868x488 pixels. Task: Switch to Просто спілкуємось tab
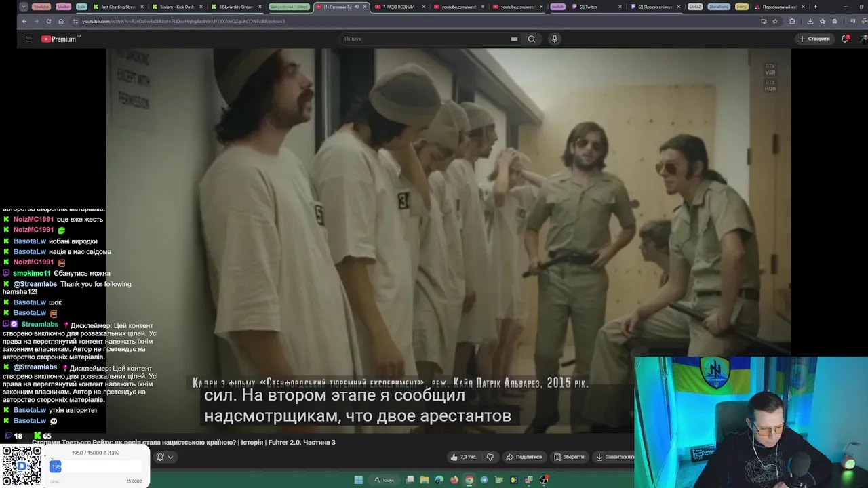(654, 7)
